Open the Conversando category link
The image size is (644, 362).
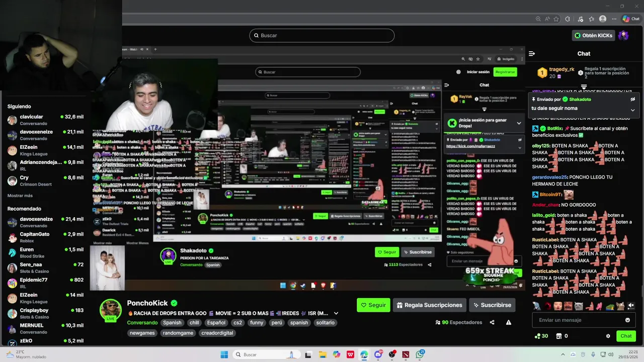[142, 323]
